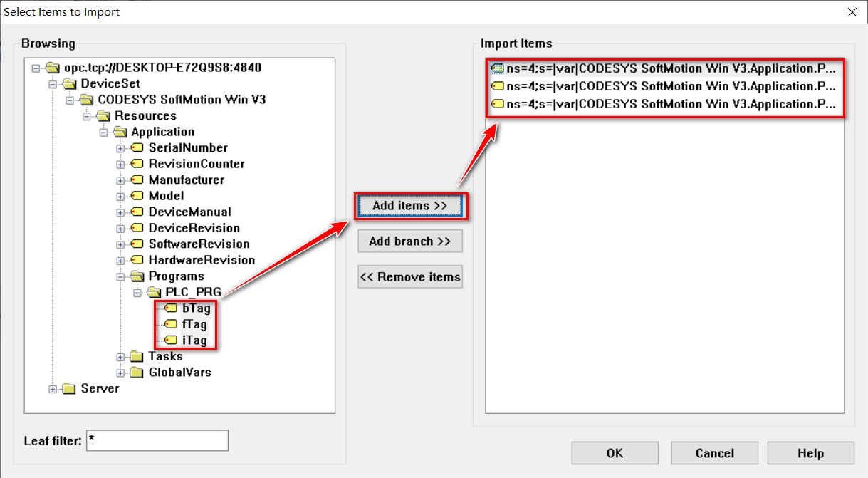Click the iTag tag icon
Image resolution: width=868 pixels, height=478 pixels.
(171, 341)
